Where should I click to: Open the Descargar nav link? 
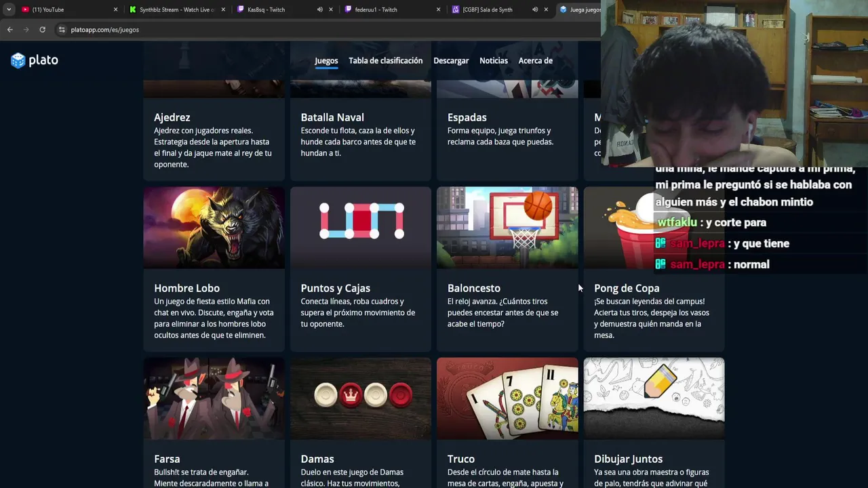451,60
